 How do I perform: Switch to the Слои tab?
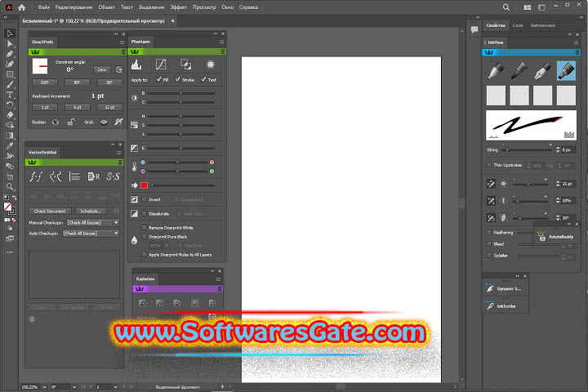[518, 25]
